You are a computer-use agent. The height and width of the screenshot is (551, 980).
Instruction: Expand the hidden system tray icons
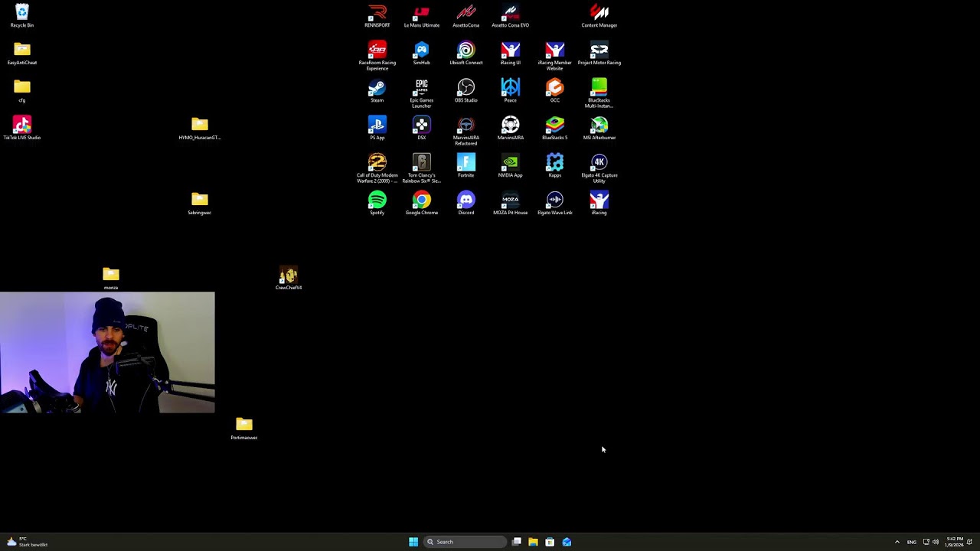pyautogui.click(x=897, y=542)
